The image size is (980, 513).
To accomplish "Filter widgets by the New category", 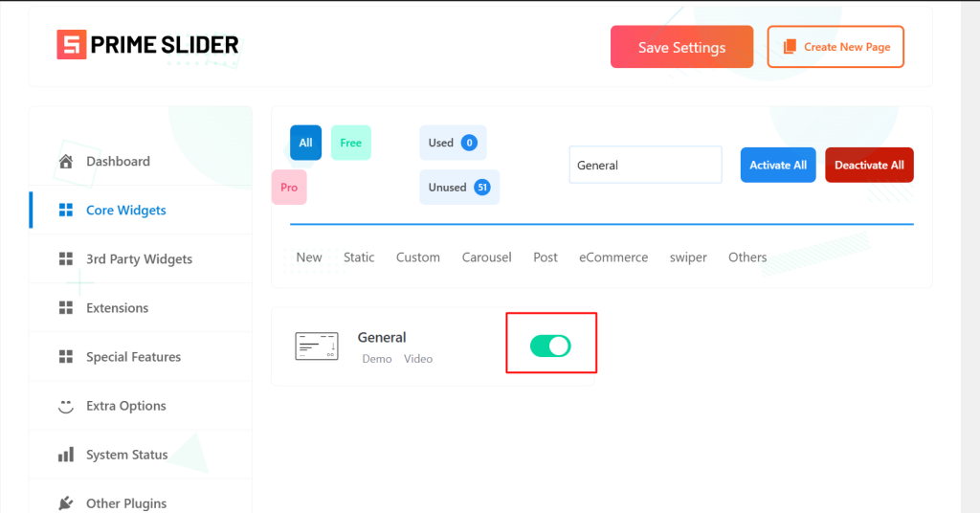I will pyautogui.click(x=309, y=256).
